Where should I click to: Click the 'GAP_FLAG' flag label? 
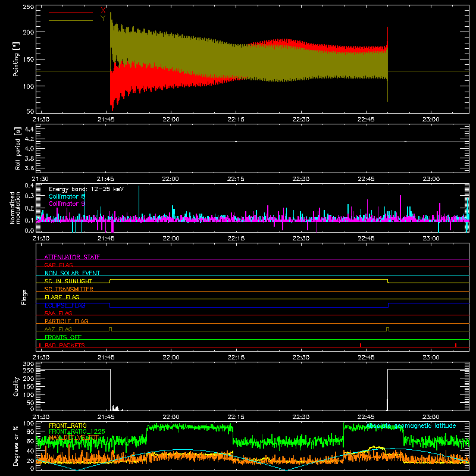coord(58,265)
